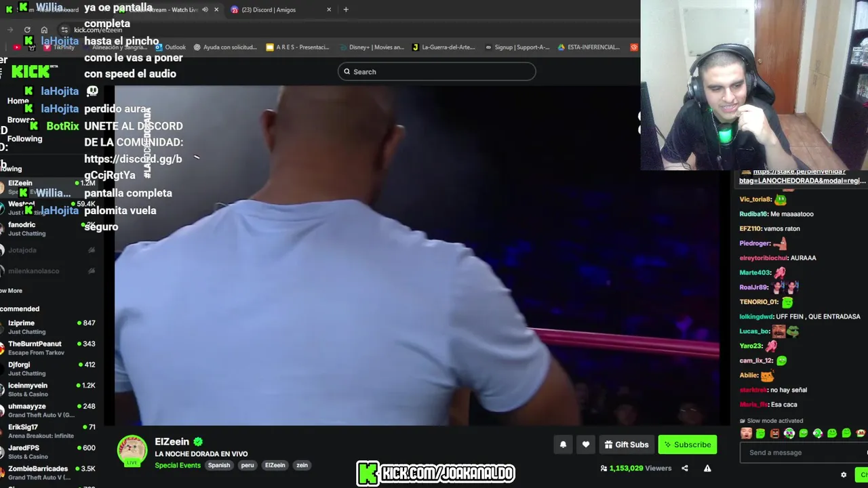Subscribe to ElZeein's channel

pyautogui.click(x=688, y=445)
